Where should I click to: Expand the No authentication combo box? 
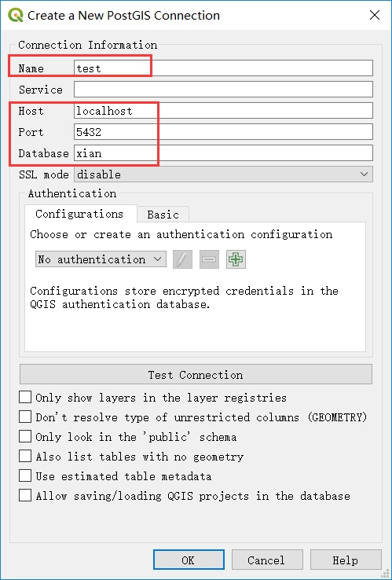coord(101,259)
